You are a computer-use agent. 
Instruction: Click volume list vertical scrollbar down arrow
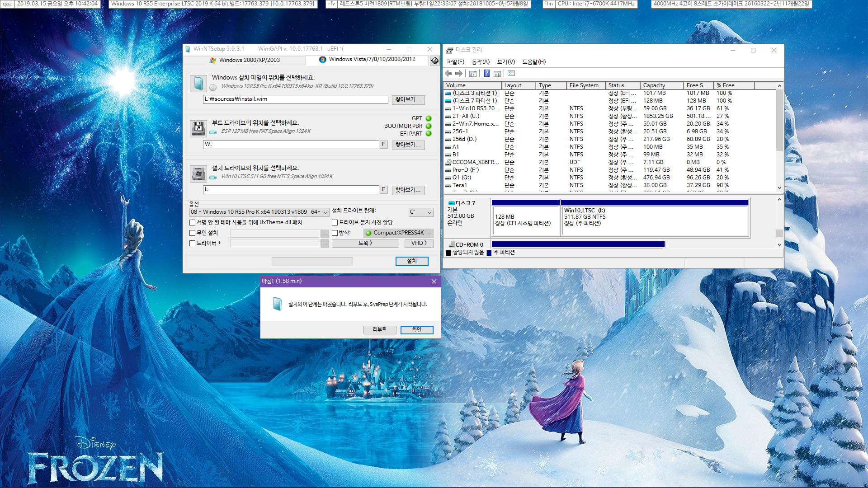tap(779, 188)
